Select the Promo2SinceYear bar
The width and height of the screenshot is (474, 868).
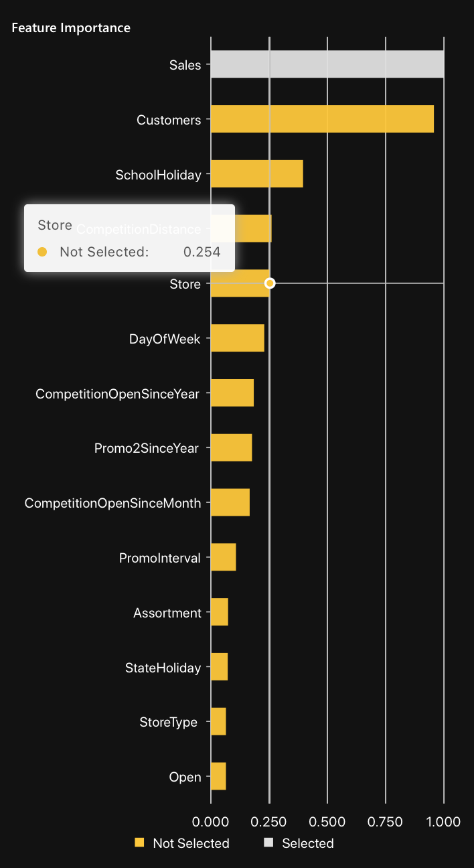point(231,447)
